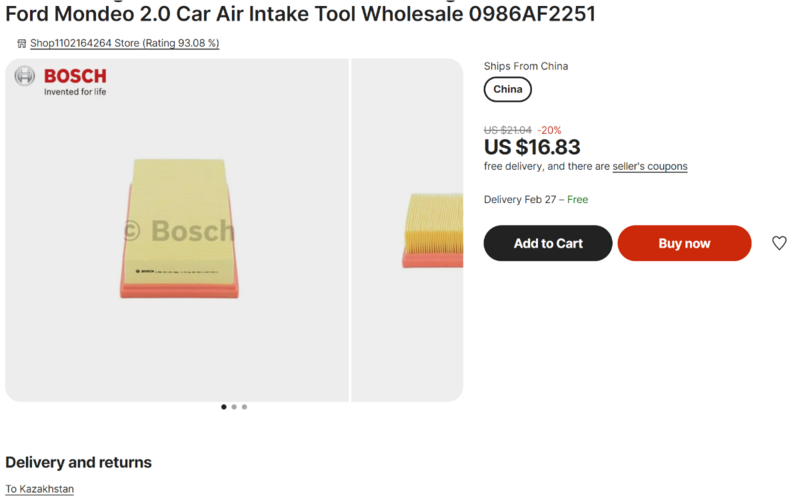
Task: Click the Delivery Feb 27 Free text
Action: [536, 200]
